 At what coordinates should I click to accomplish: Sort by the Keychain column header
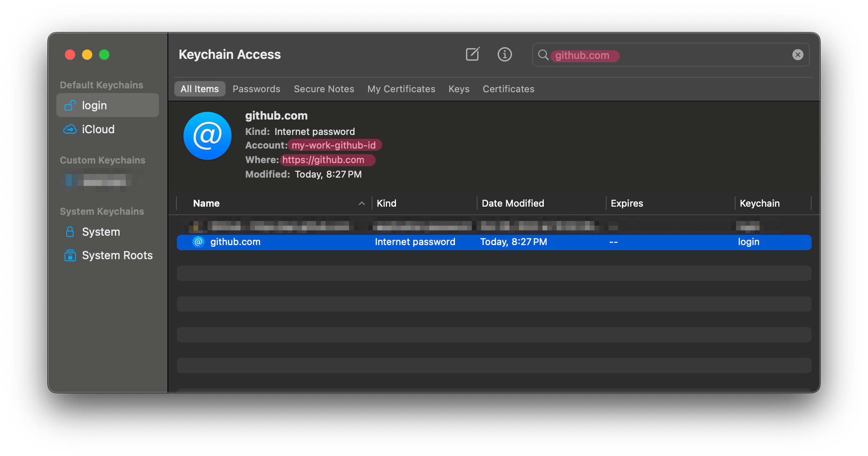773,203
